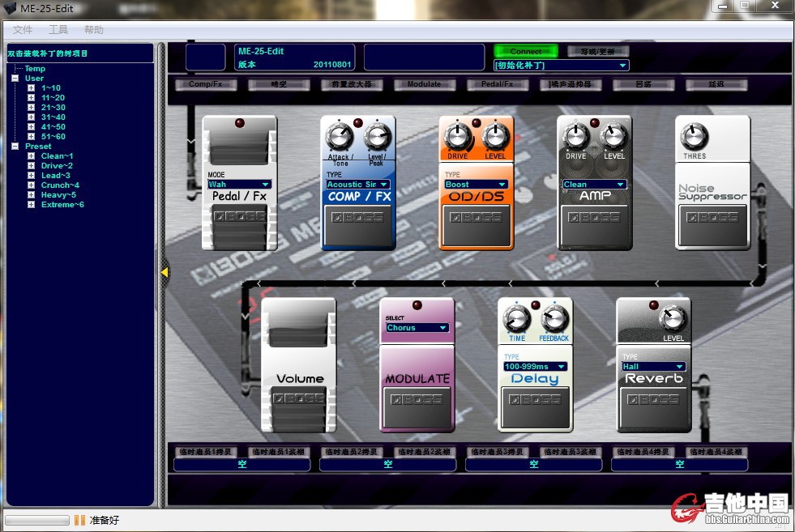
Task: Click the Reverb LEVEL knob
Action: (673, 319)
